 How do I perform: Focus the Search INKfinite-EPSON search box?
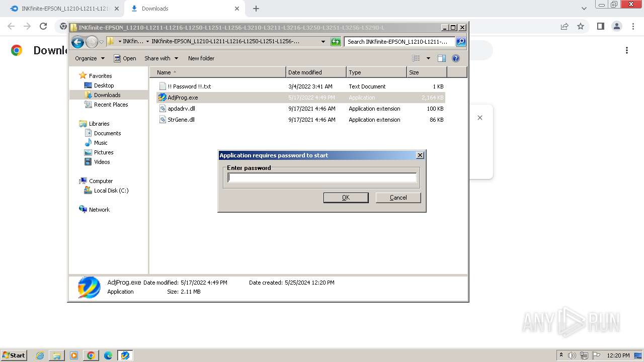click(x=400, y=42)
